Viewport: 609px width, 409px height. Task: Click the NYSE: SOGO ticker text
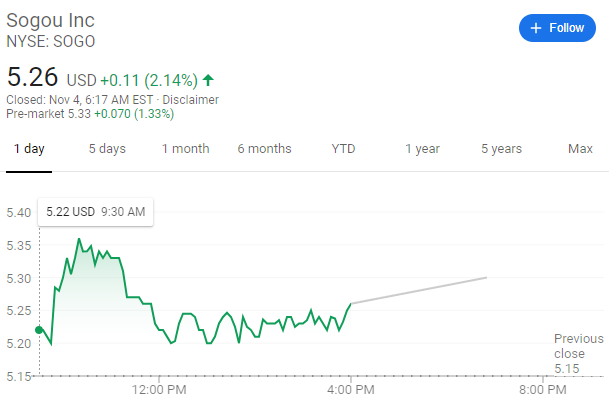point(51,44)
